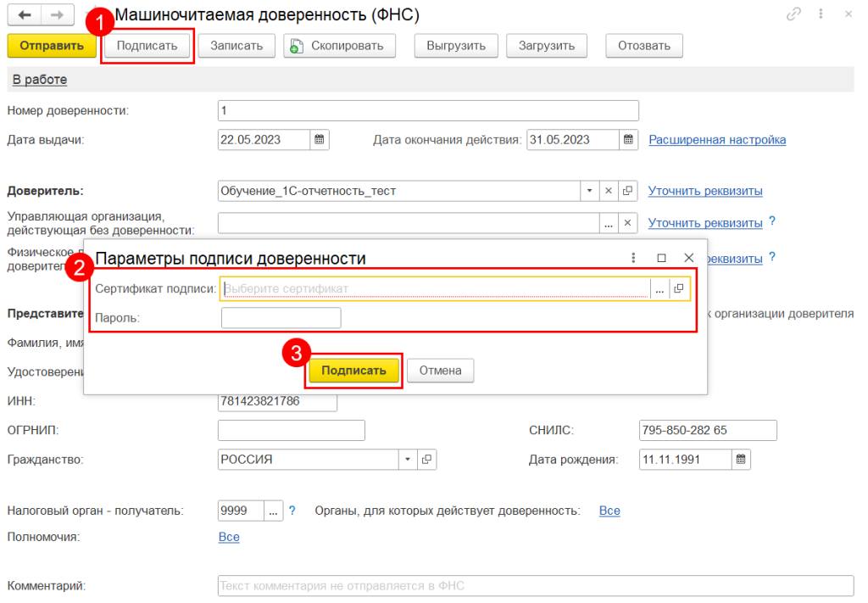Focus the Дата рождения field
Viewport: 868px width, 603px height.
[x=685, y=460]
